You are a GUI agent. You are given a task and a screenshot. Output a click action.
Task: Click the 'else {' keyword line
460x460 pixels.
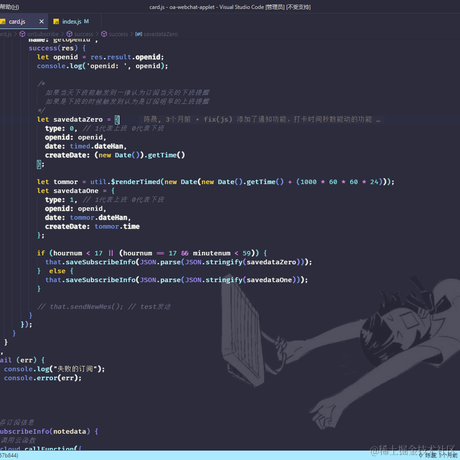[55, 271]
